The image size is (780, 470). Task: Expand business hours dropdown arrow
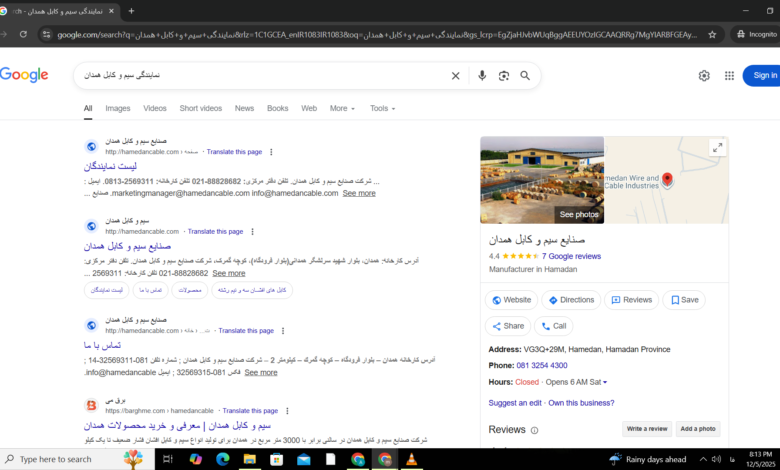point(605,382)
